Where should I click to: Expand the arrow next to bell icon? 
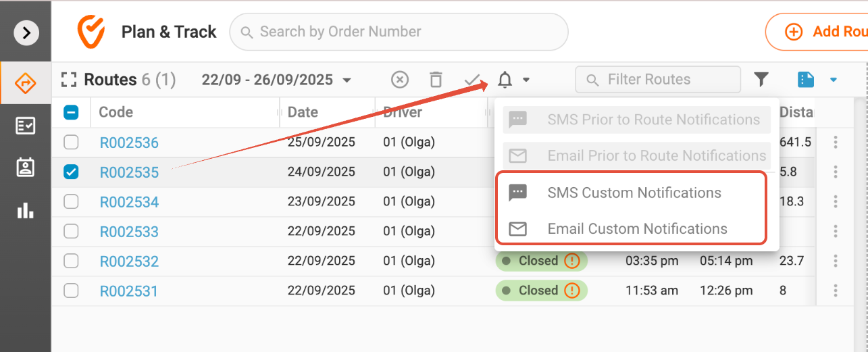point(526,80)
